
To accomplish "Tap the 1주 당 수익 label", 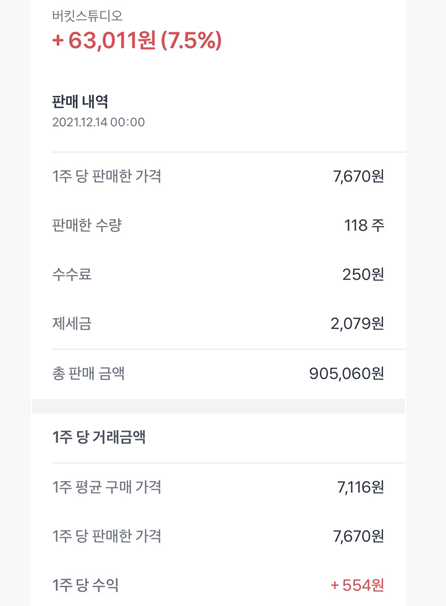I will pyautogui.click(x=85, y=585).
